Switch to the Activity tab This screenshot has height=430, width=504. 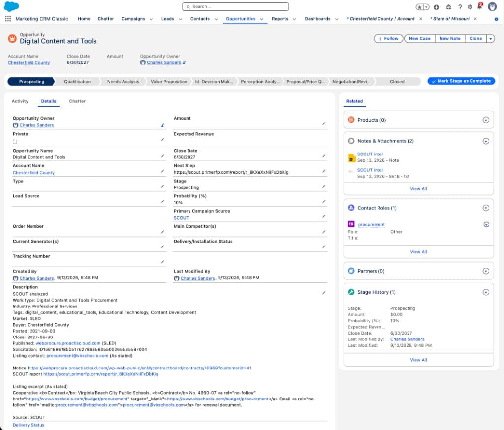20,101
